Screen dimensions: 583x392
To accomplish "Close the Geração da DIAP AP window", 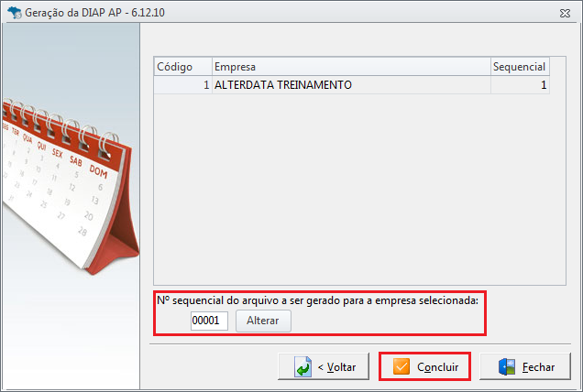I will 565,14.
